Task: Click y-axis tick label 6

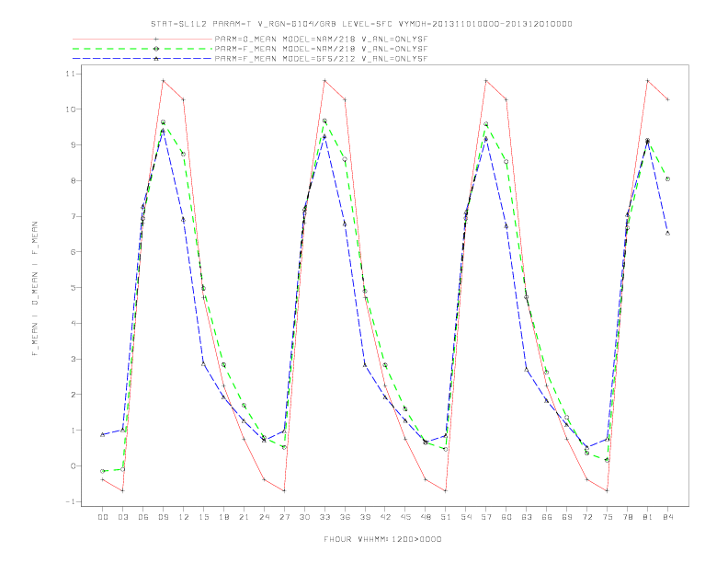Action: (x=74, y=252)
